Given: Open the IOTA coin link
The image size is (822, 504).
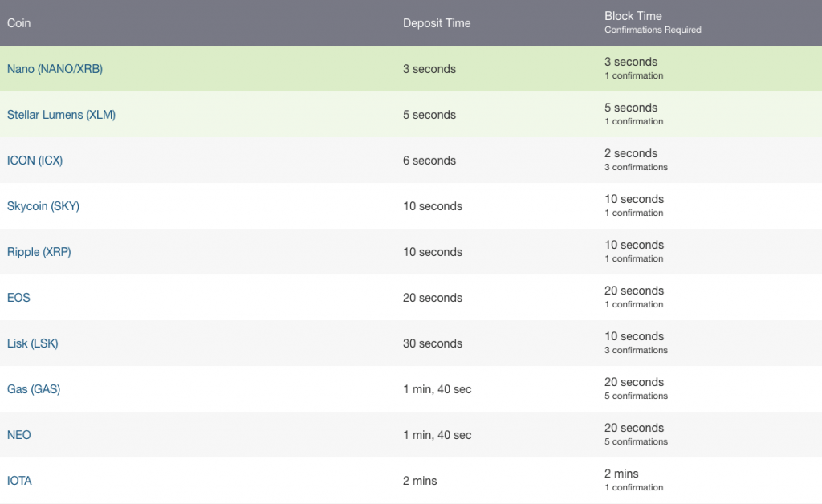Looking at the screenshot, I should coord(19,481).
